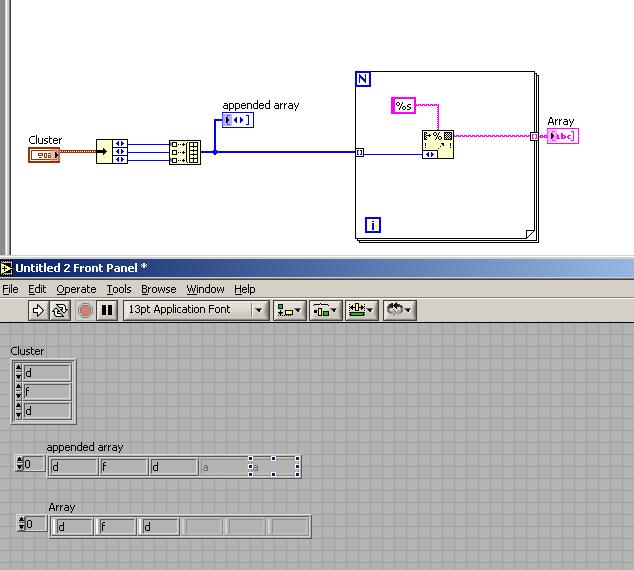Click the %s string constant
The width and height of the screenshot is (634, 570).
404,105
